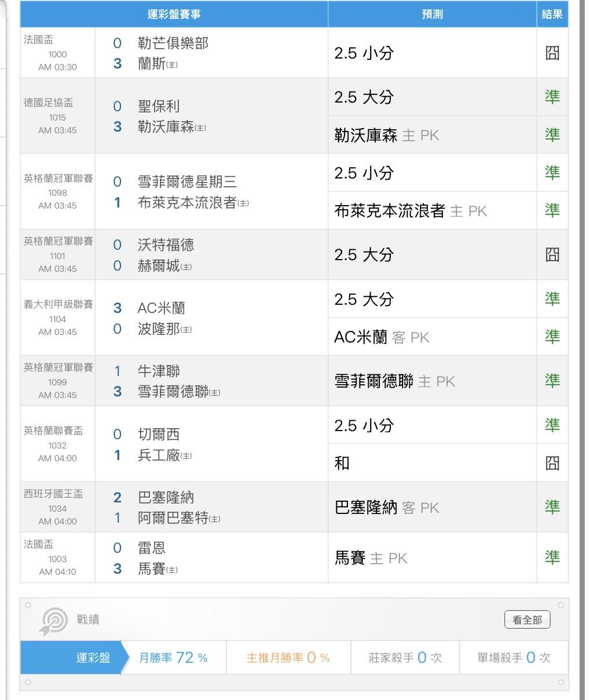The width and height of the screenshot is (590, 700).
Task: Open the 主推月勝率 0% stat
Action: [288, 658]
